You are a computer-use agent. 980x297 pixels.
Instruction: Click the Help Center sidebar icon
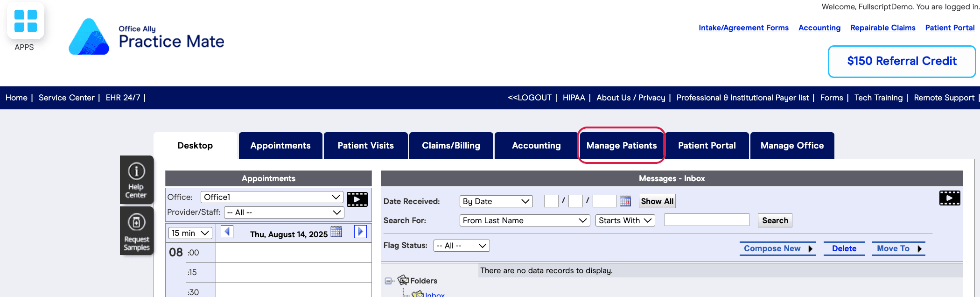click(136, 180)
